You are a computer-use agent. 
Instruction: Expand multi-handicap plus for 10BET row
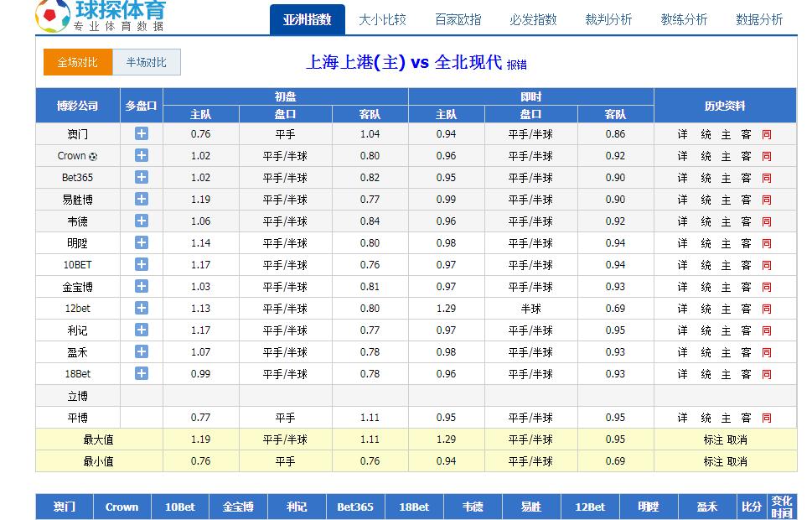[x=142, y=264]
